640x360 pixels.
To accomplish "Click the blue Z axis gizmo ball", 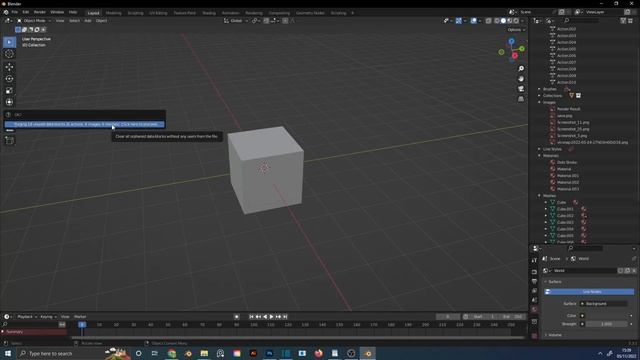I will pos(511,41).
